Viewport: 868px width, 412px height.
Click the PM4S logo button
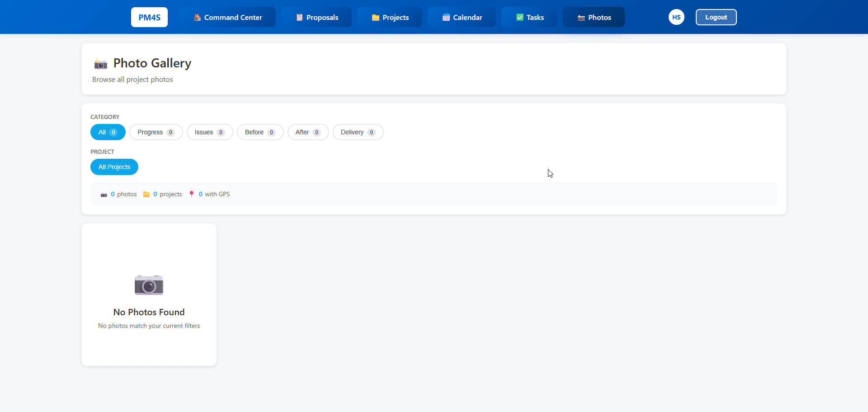149,17
